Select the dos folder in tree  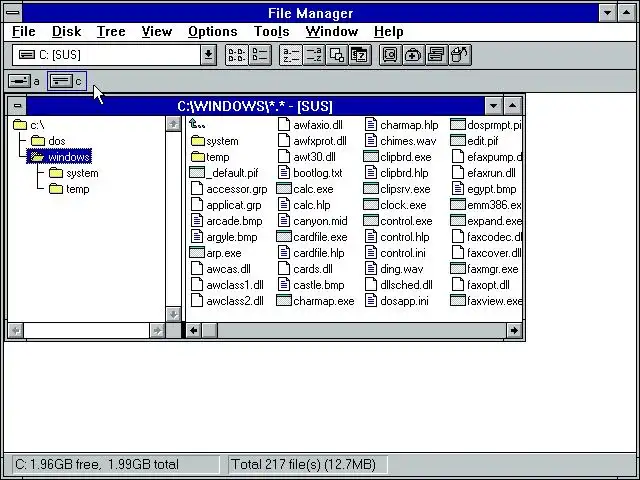pos(48,141)
